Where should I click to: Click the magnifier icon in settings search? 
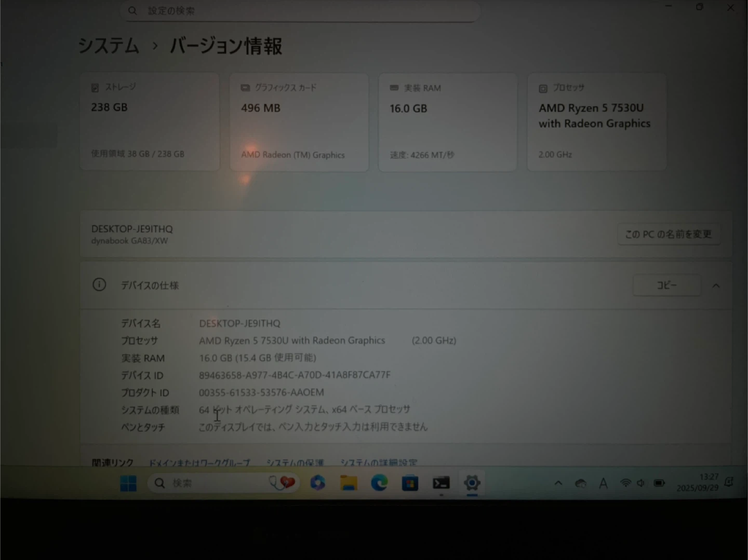coord(132,10)
